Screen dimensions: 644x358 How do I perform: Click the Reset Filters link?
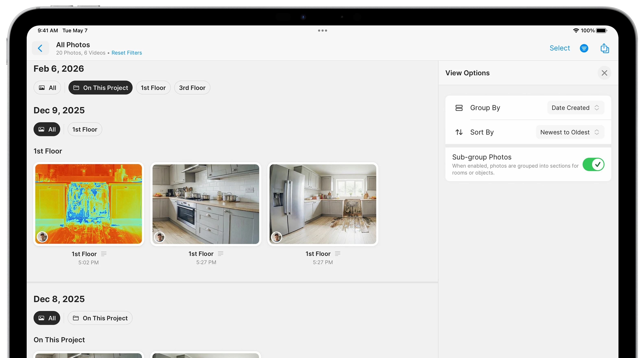point(127,53)
